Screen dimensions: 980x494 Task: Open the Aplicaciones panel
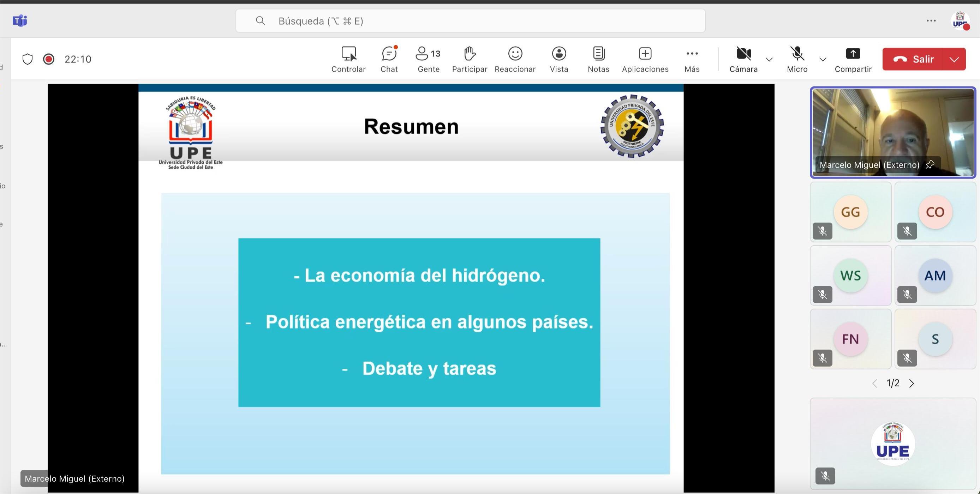645,59
